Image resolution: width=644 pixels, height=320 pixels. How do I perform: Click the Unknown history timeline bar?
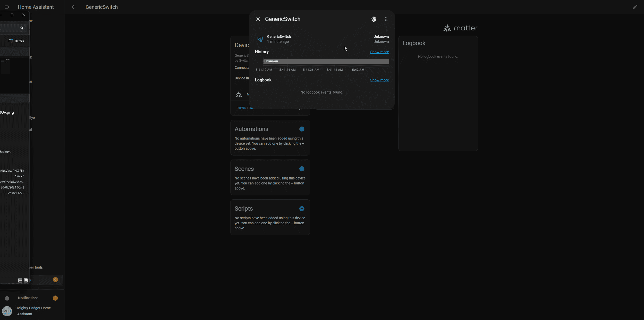point(326,61)
